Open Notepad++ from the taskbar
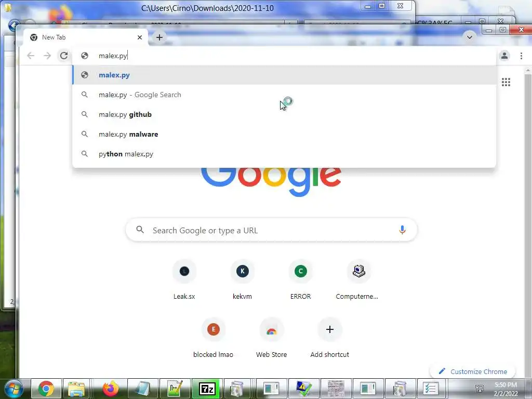This screenshot has width=532, height=399. (x=175, y=389)
